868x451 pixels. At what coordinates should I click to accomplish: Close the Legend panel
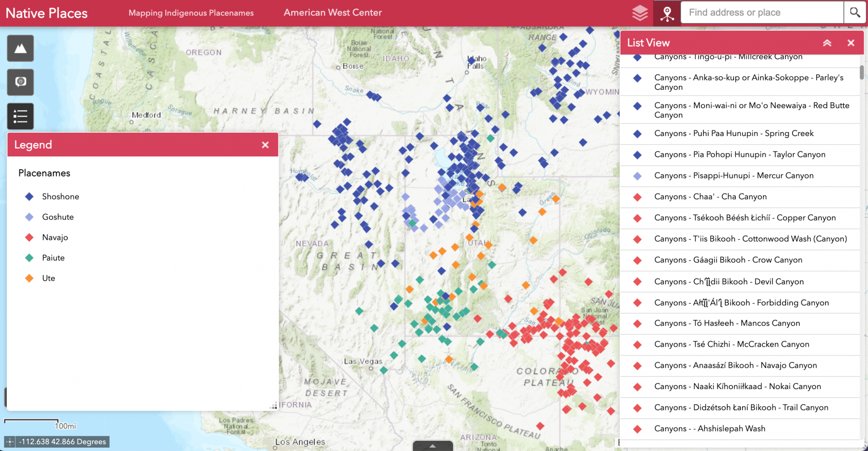(x=265, y=145)
